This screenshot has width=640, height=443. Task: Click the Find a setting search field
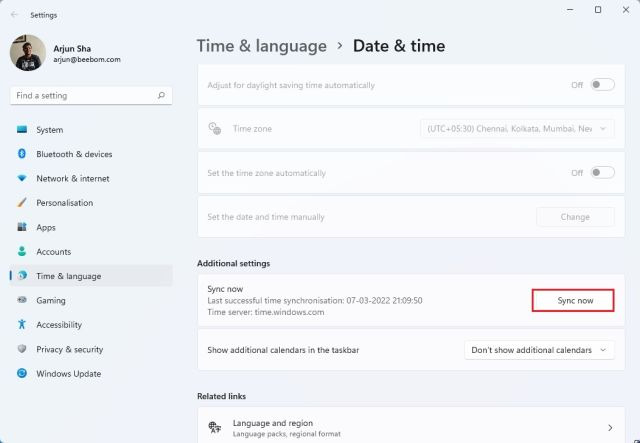91,96
